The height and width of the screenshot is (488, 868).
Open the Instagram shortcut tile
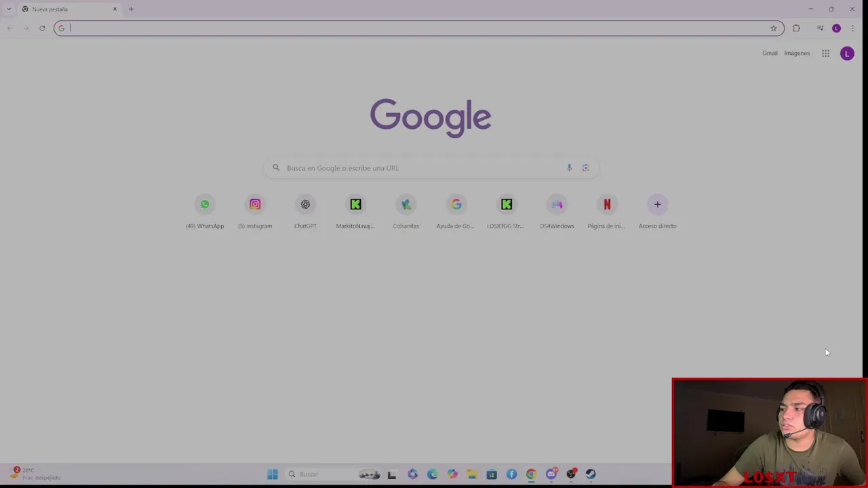255,211
